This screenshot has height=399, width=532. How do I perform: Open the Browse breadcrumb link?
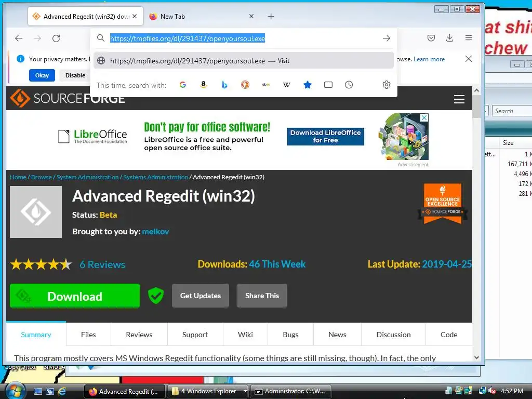point(42,177)
